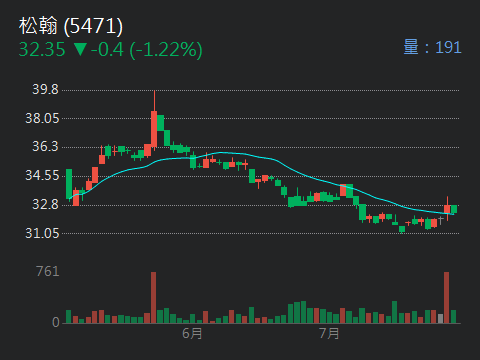Click the change text -0.4 (-1.22%)
The width and height of the screenshot is (480, 360).
tap(146, 50)
